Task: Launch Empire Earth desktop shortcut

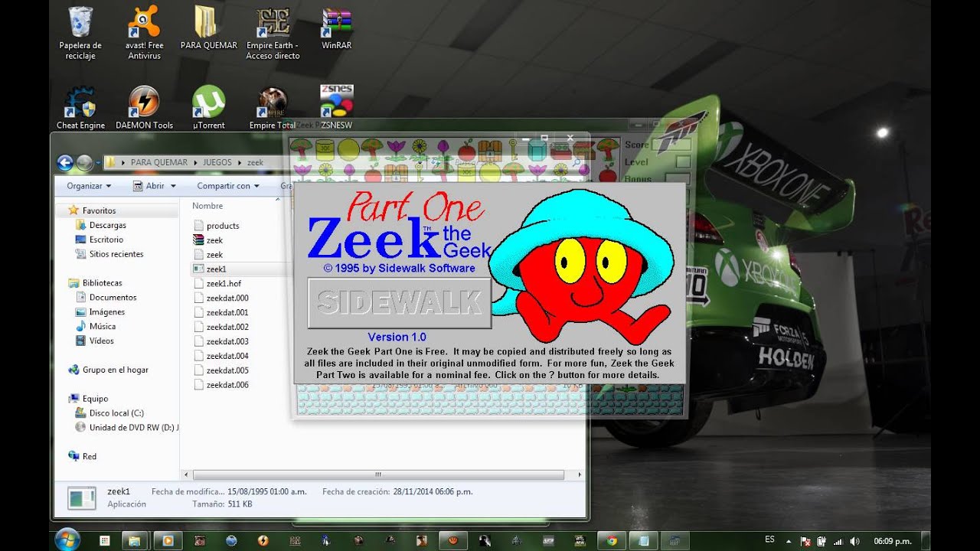Action: click(273, 33)
